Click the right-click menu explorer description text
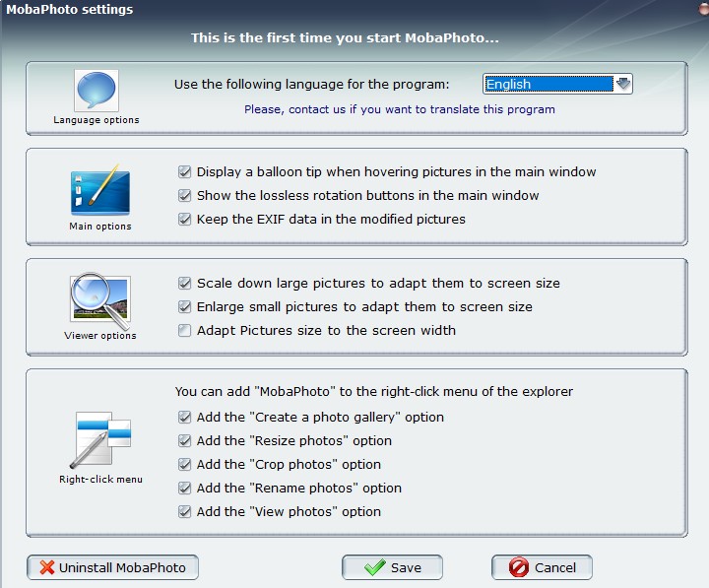 374,391
